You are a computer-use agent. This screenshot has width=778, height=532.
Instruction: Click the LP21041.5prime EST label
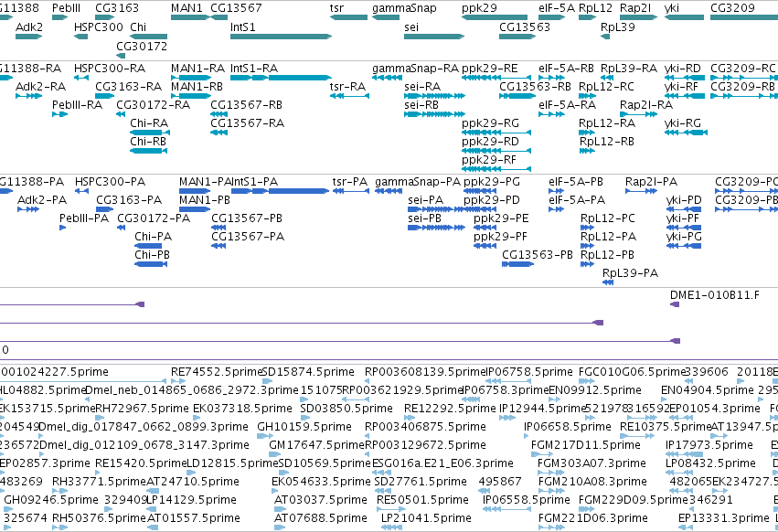(426, 517)
